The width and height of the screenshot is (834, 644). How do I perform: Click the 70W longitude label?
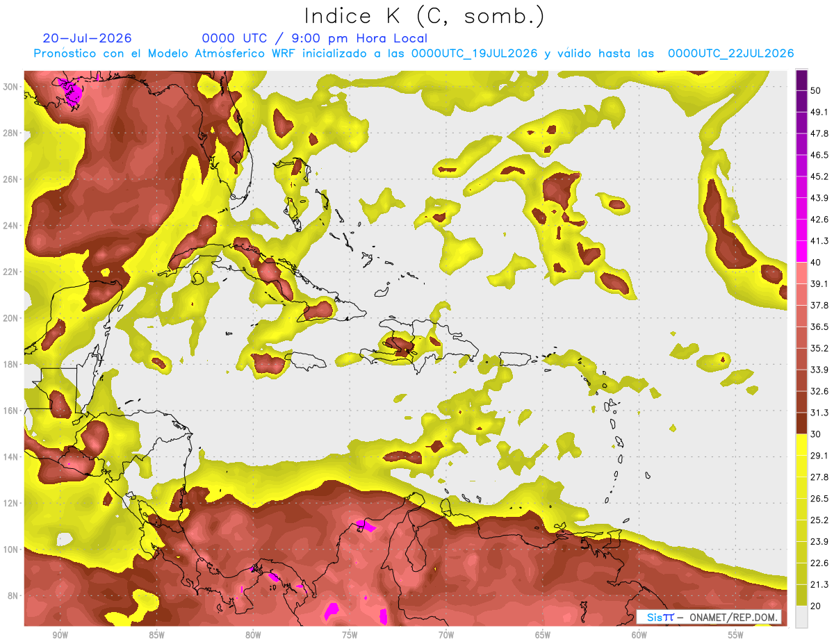446,635
